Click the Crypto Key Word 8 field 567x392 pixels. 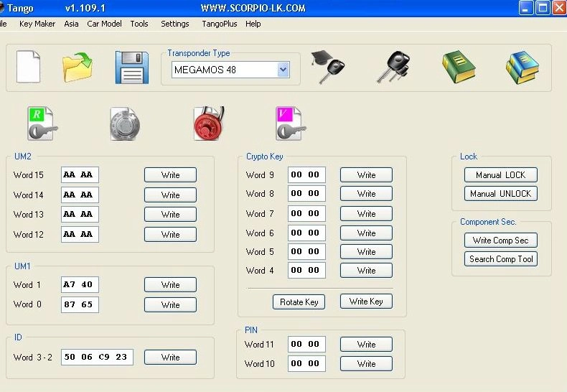point(306,194)
